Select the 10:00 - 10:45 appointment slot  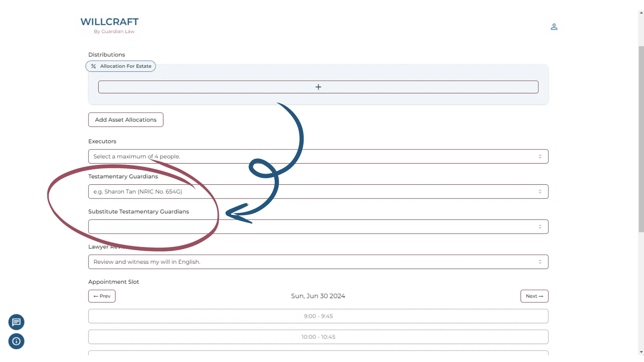318,337
